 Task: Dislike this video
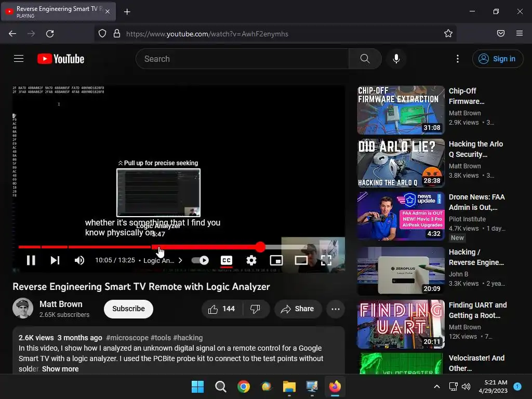pyautogui.click(x=255, y=309)
